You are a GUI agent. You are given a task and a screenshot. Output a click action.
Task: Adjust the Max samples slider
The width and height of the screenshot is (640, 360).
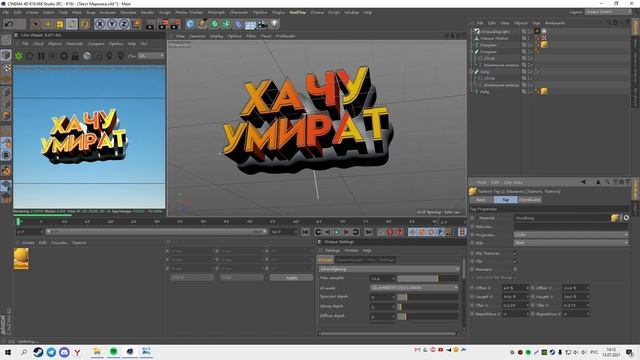click(x=427, y=278)
